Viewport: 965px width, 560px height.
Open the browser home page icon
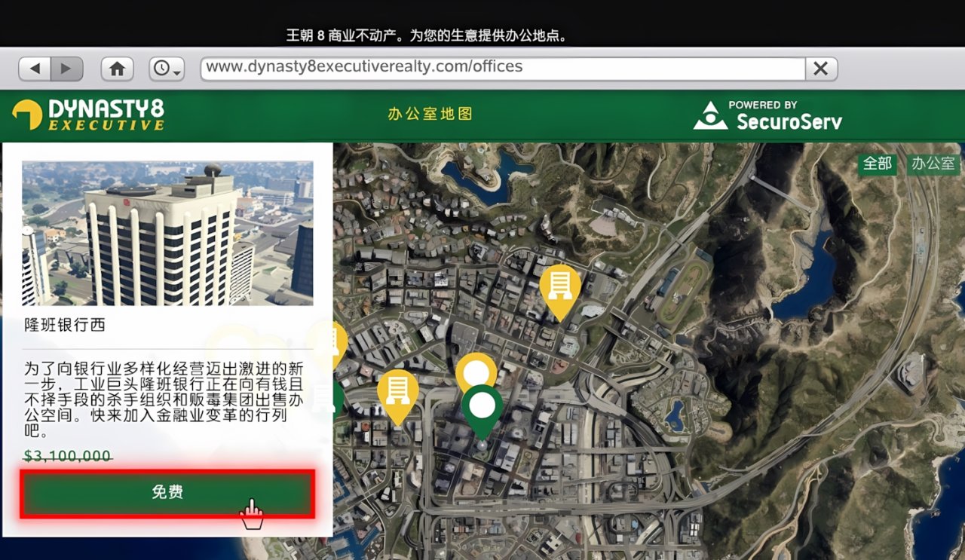[117, 69]
